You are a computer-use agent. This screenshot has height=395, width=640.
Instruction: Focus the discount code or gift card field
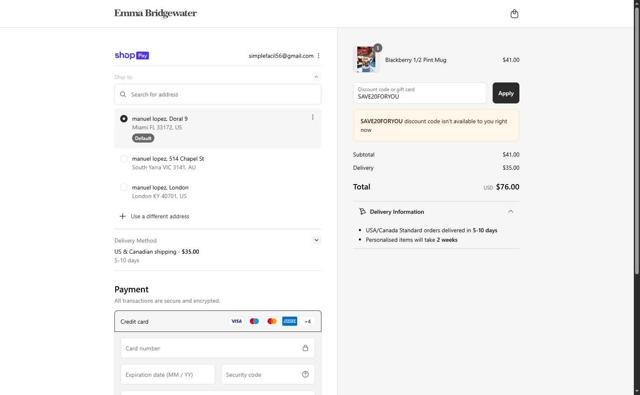[420, 93]
